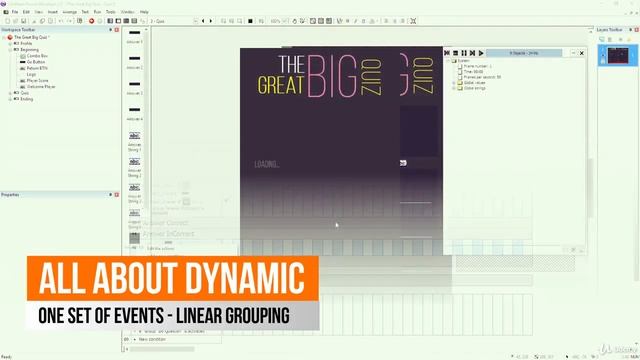
Task: Open the Tools menu
Action: click(110, 12)
